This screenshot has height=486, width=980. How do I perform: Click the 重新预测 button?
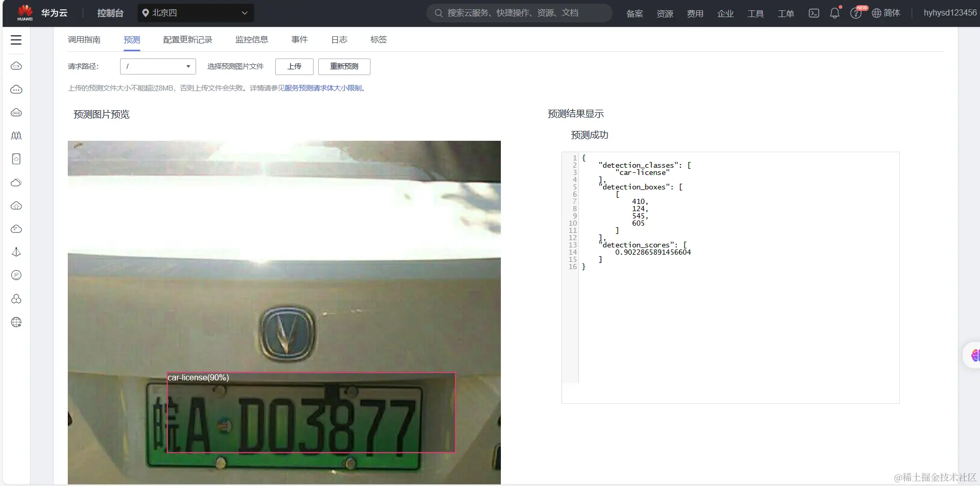344,66
